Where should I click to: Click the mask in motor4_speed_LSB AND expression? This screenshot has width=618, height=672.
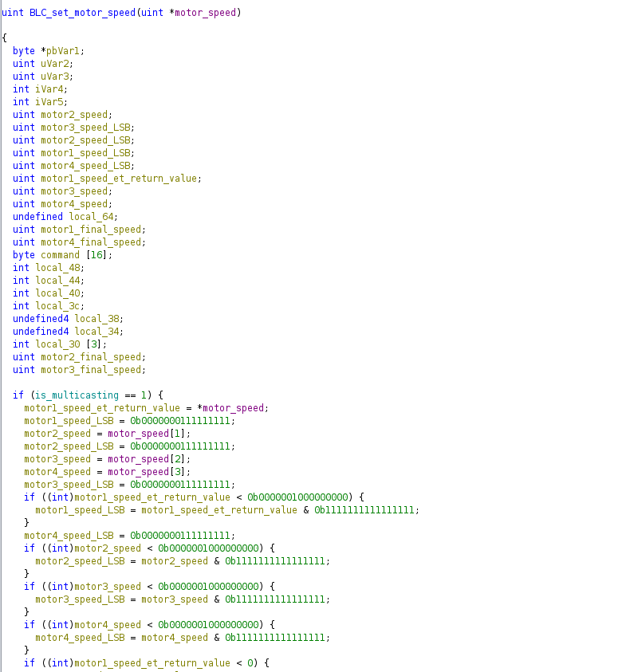click(275, 639)
